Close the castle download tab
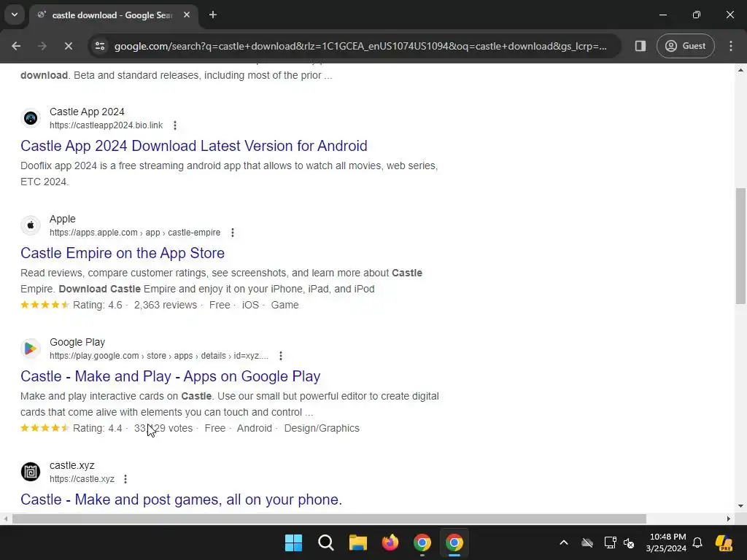The width and height of the screenshot is (747, 560). pos(187,15)
